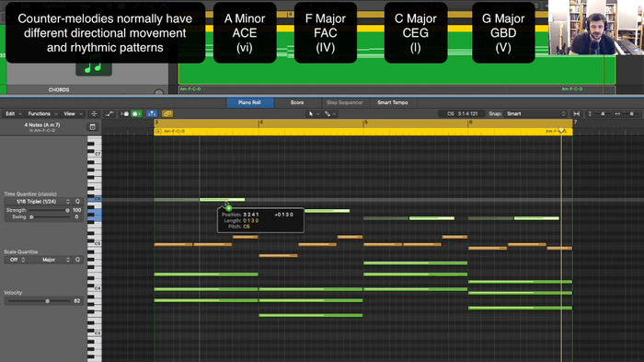Adjust the vertical zoom slider
Image resolution: width=644 pixels, height=362 pixels.
[x=603, y=113]
